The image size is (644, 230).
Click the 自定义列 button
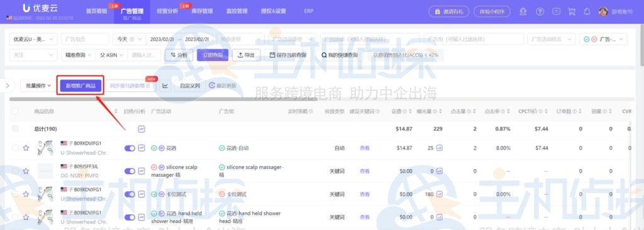tap(190, 85)
